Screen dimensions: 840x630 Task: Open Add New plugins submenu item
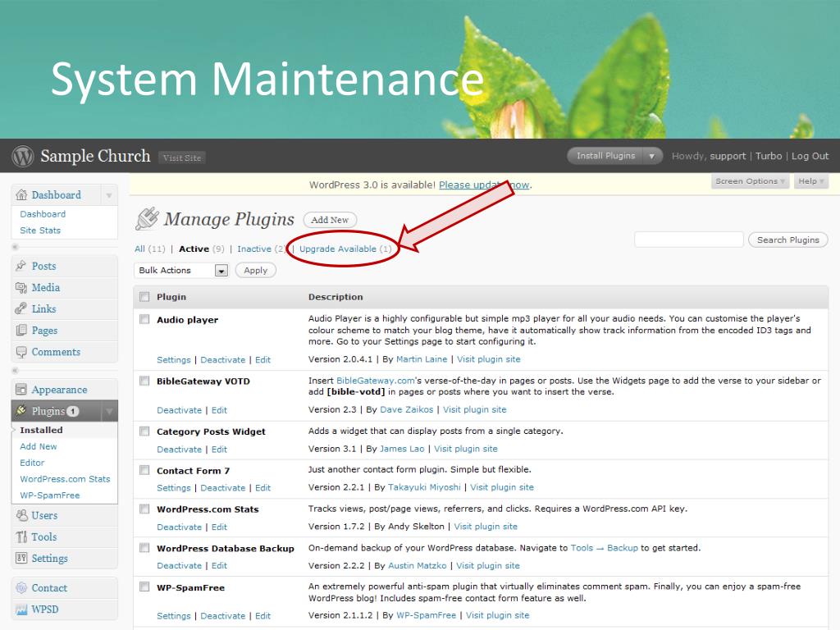[x=39, y=446]
